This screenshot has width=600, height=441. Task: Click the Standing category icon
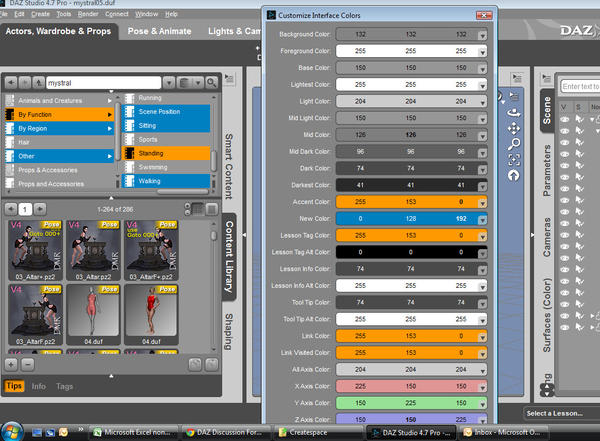point(129,153)
